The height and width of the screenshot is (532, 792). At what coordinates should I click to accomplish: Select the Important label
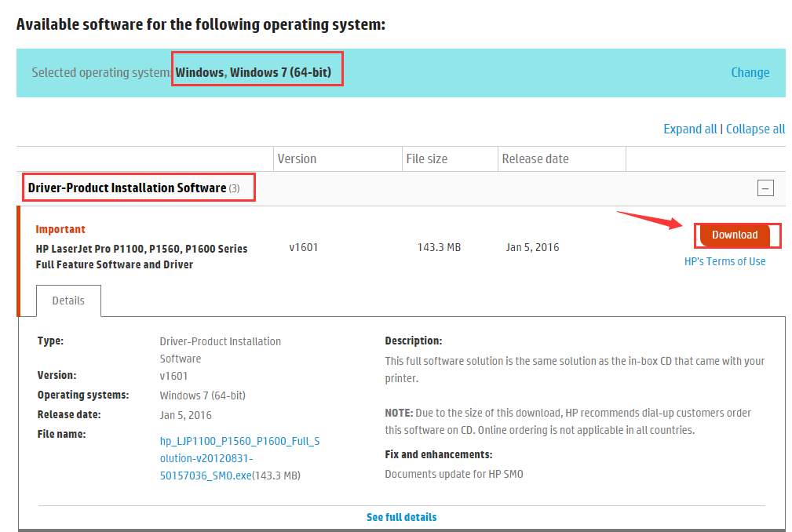click(60, 229)
